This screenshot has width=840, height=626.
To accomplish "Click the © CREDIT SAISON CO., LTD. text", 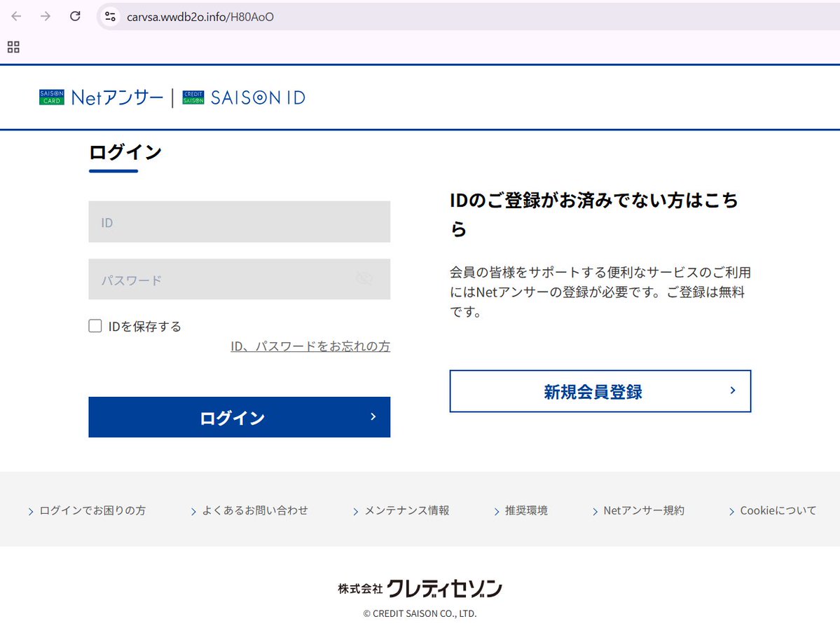I will click(420, 613).
